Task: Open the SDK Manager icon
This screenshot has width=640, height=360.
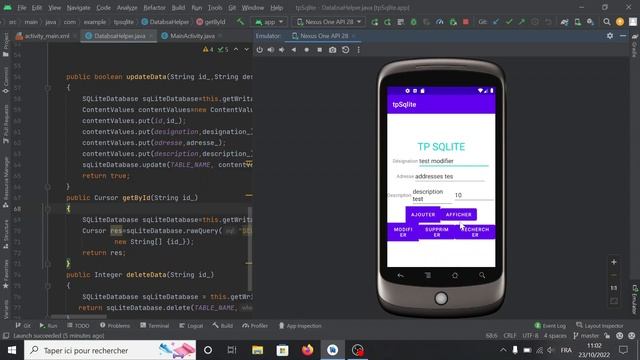Action: click(x=590, y=22)
